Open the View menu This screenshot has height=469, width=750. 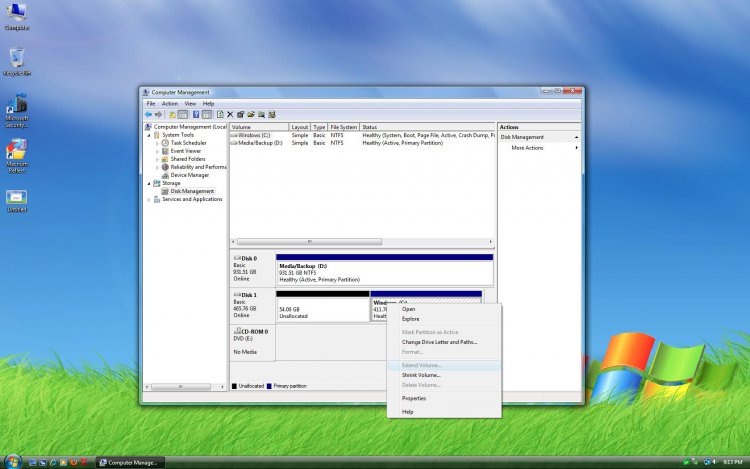(x=190, y=104)
